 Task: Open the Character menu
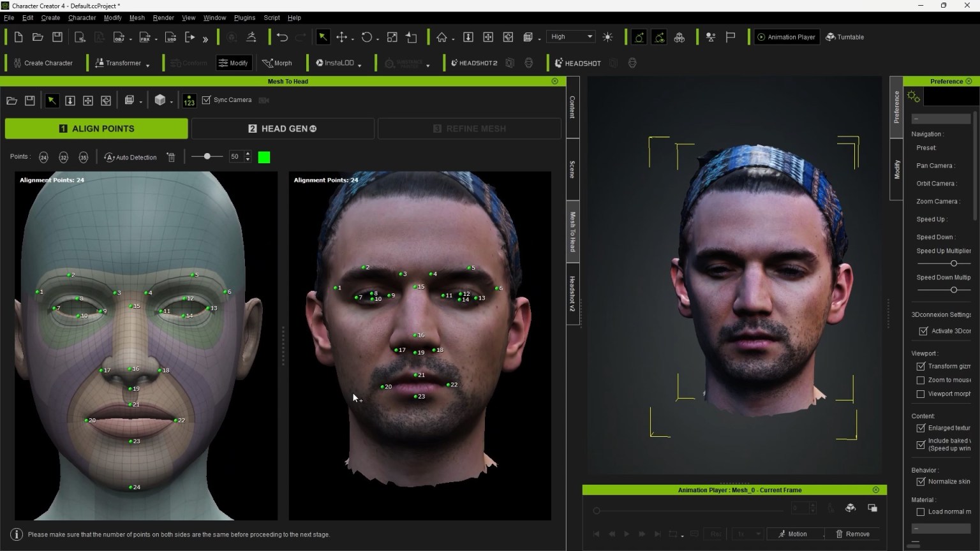[82, 18]
